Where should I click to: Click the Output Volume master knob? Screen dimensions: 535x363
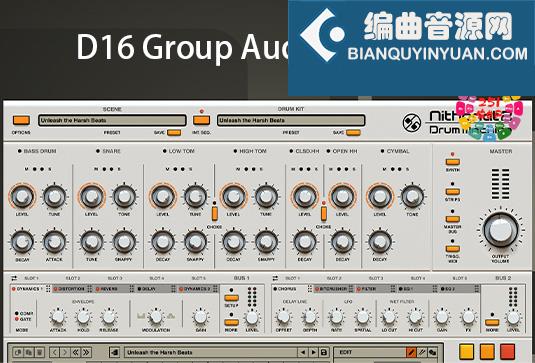[x=501, y=230]
